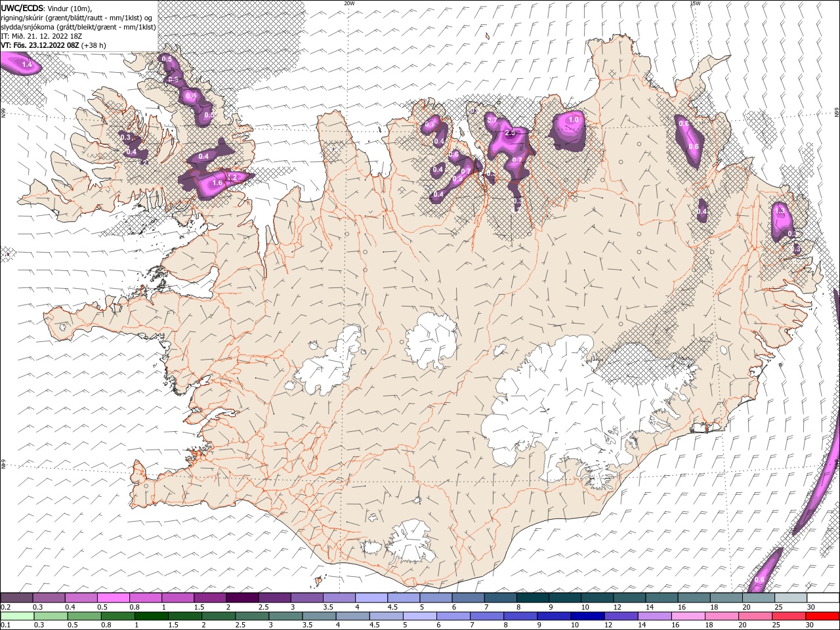The height and width of the screenshot is (630, 840).
Task: Click the 1.4 snowfall label on the map
Action: [27, 65]
